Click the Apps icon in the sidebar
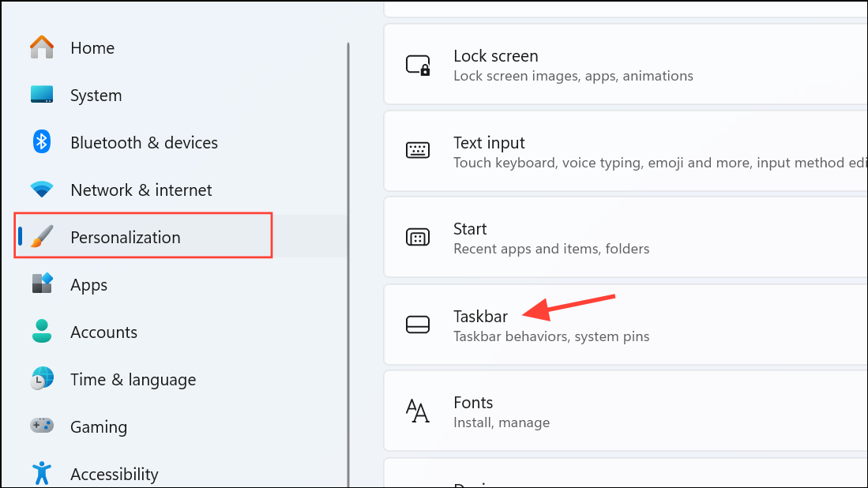Image resolution: width=868 pixels, height=488 pixels. 40,284
